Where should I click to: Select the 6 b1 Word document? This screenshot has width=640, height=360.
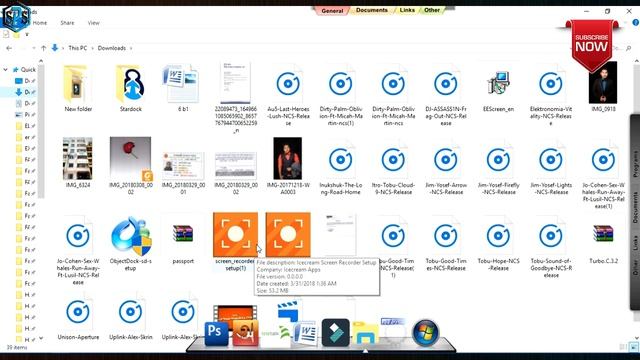183,88
